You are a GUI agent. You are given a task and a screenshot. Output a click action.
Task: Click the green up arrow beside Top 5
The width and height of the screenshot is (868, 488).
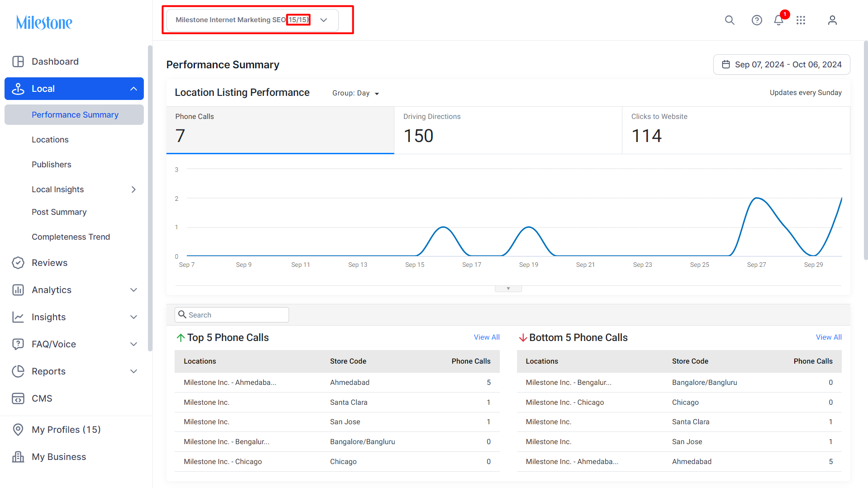pos(180,338)
